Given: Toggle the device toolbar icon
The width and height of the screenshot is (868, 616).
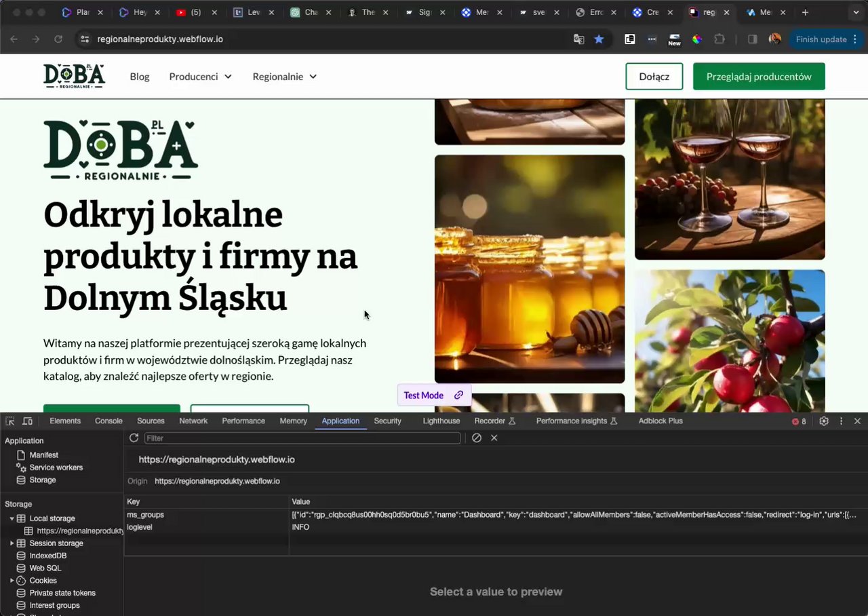Looking at the screenshot, I should coord(27,421).
